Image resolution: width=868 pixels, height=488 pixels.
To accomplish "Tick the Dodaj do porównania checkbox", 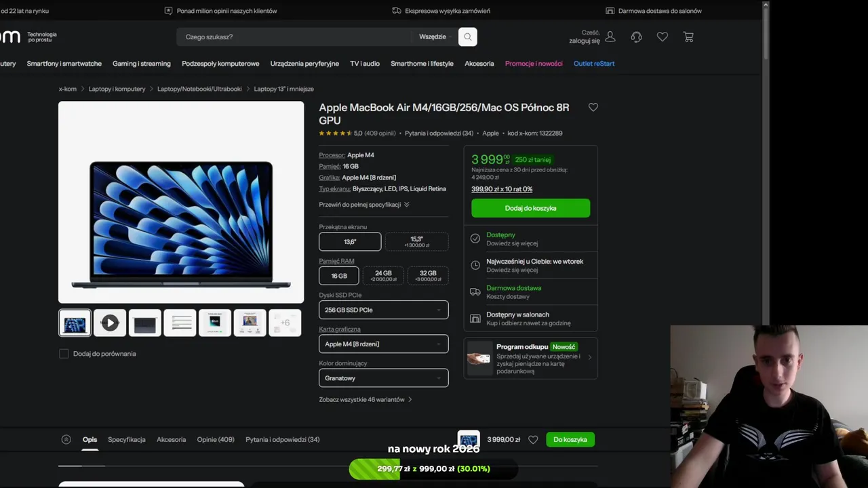I will [x=64, y=354].
